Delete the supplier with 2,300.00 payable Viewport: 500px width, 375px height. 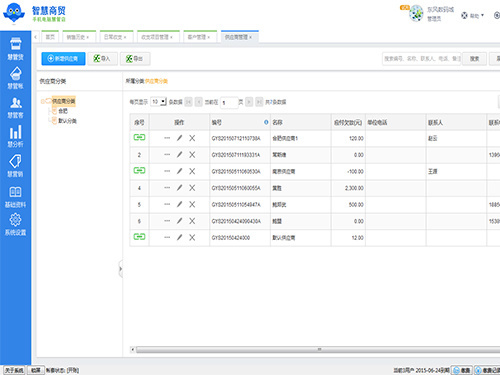pos(192,188)
